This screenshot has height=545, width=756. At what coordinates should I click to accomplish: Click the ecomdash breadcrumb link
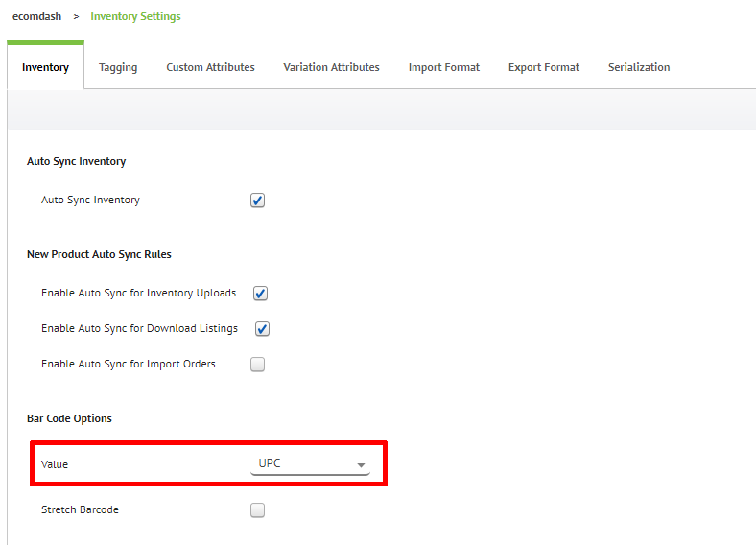tap(36, 16)
